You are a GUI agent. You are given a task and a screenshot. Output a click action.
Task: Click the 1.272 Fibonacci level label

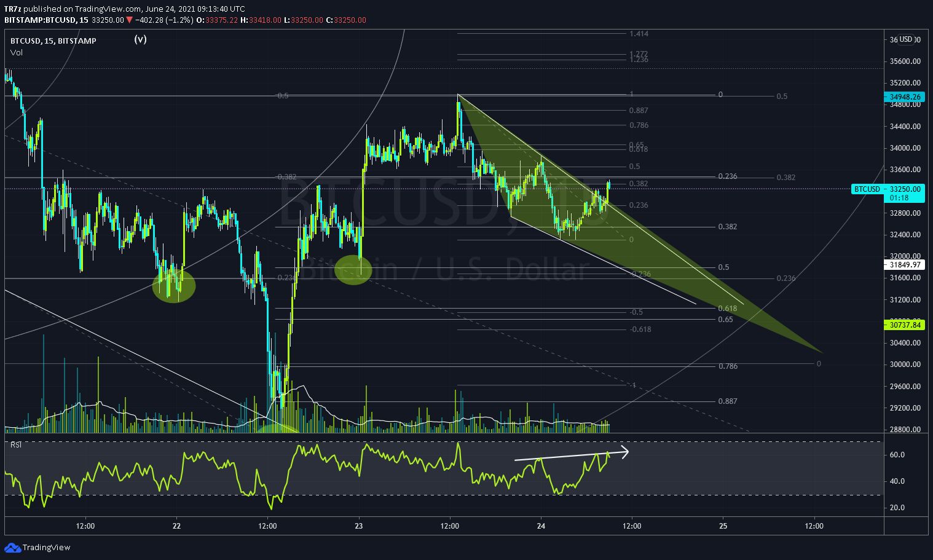coord(639,54)
